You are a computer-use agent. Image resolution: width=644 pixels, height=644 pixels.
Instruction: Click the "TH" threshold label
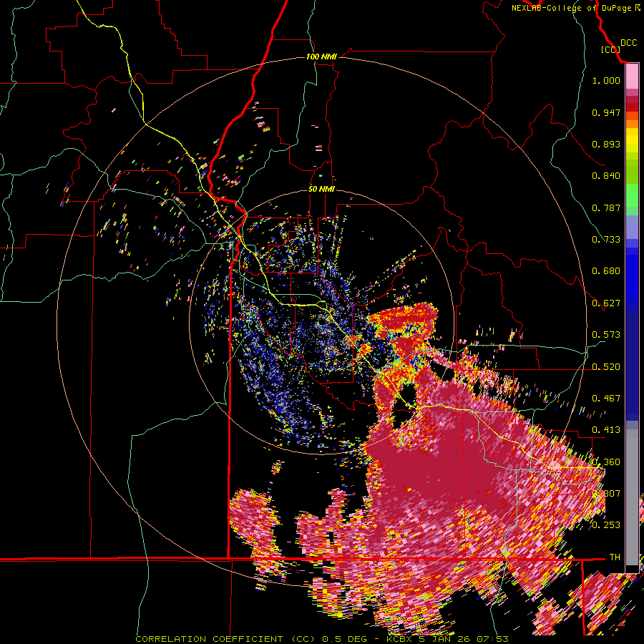coord(615,557)
